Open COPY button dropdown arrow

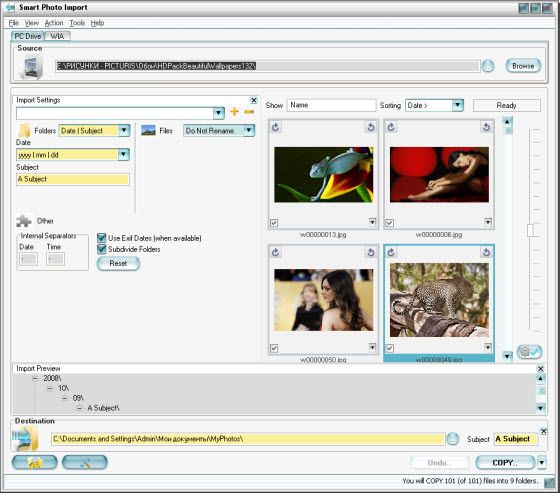[x=541, y=463]
